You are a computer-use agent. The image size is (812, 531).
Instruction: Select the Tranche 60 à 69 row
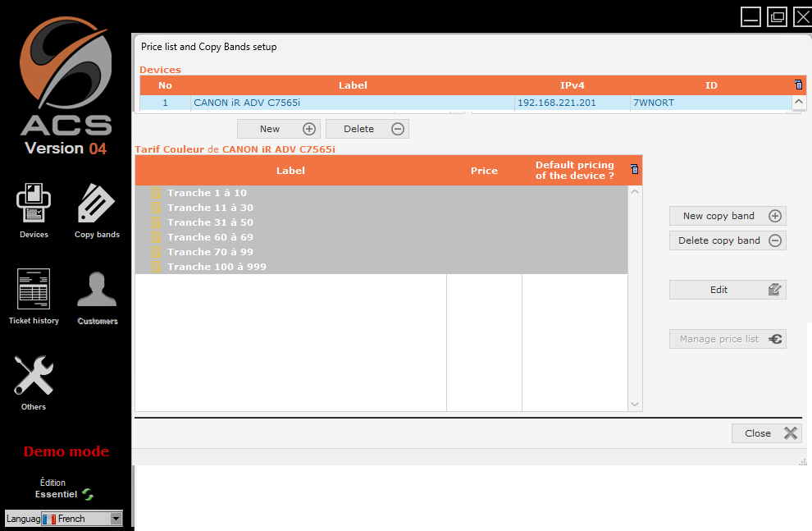(x=381, y=237)
